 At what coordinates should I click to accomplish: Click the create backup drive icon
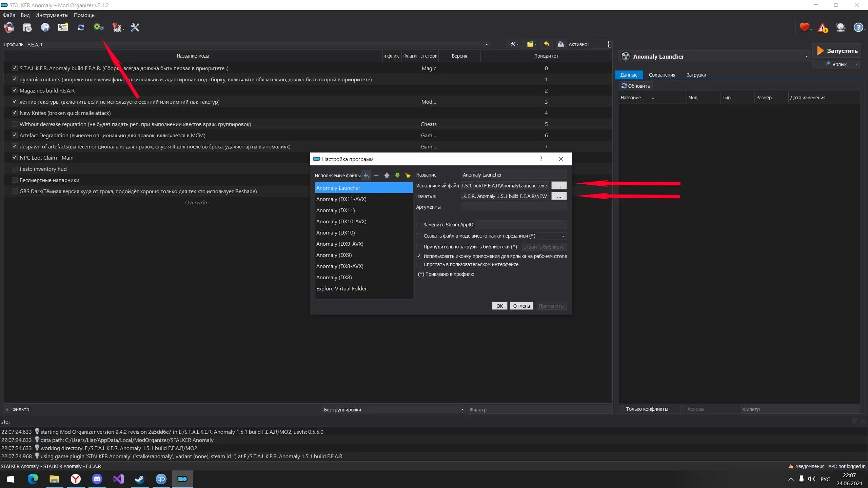560,44
